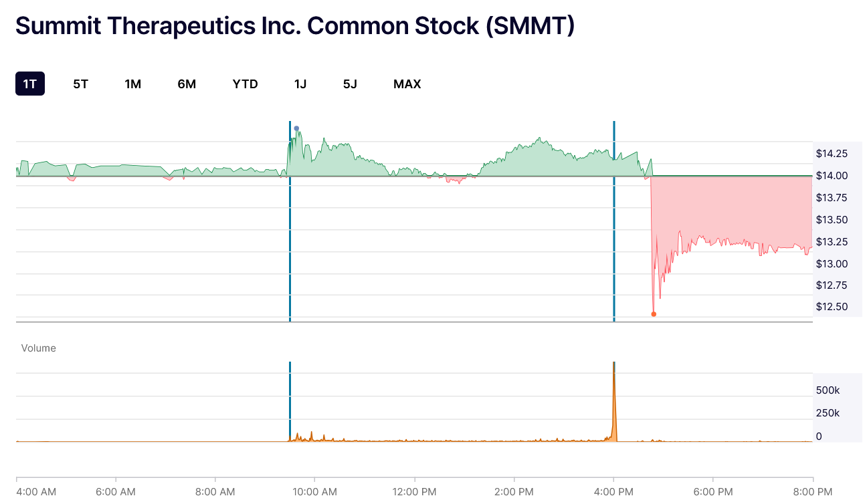Choose the 1M time range
Viewport: 865px width, 504px height.
coord(132,84)
